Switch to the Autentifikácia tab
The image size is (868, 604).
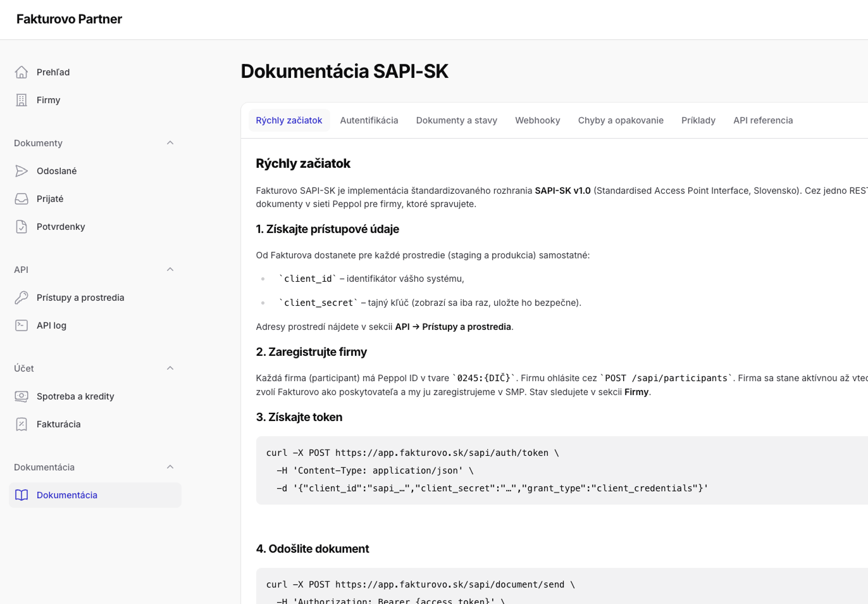coord(369,120)
